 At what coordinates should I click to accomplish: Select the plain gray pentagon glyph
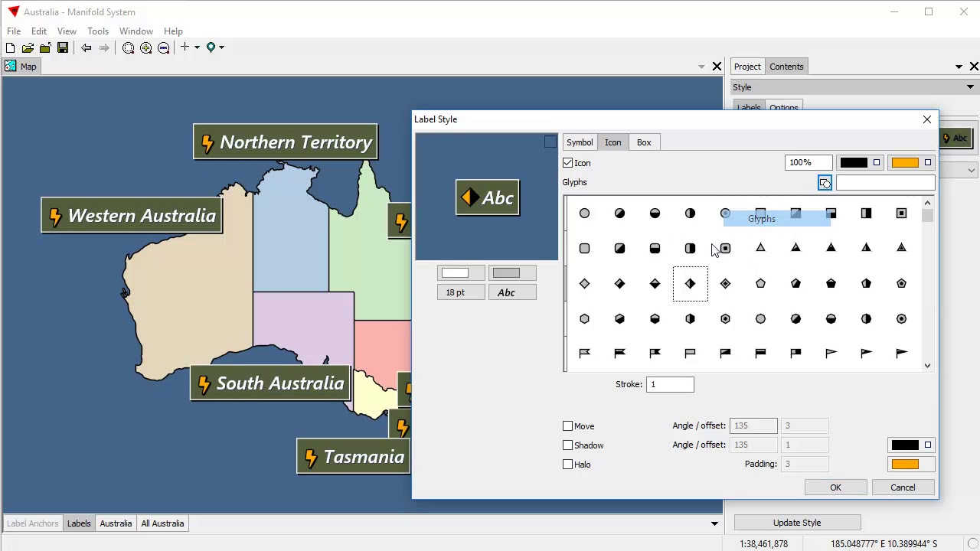[x=760, y=284]
